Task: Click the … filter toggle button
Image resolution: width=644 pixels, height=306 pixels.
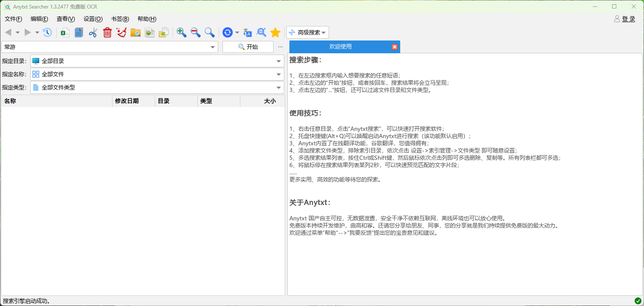Action: tap(280, 47)
